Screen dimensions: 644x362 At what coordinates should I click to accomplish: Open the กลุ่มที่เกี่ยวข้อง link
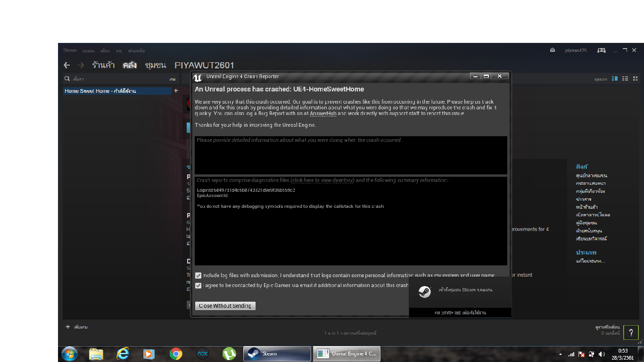pyautogui.click(x=590, y=191)
